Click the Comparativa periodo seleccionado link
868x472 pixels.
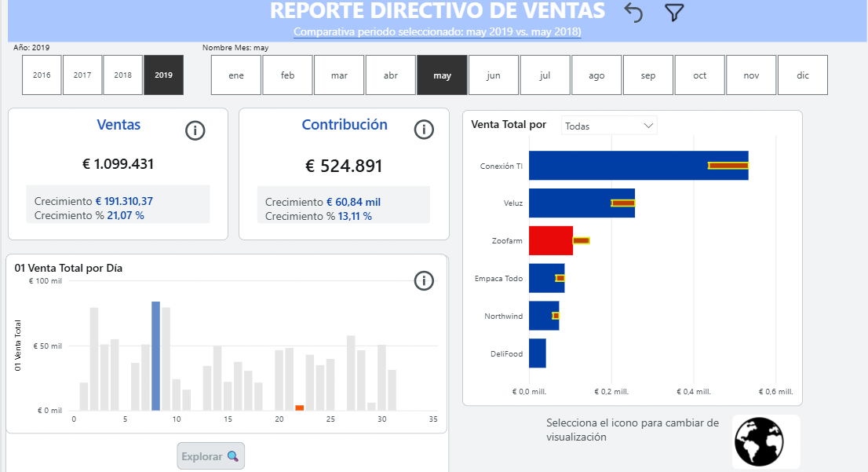coord(437,31)
